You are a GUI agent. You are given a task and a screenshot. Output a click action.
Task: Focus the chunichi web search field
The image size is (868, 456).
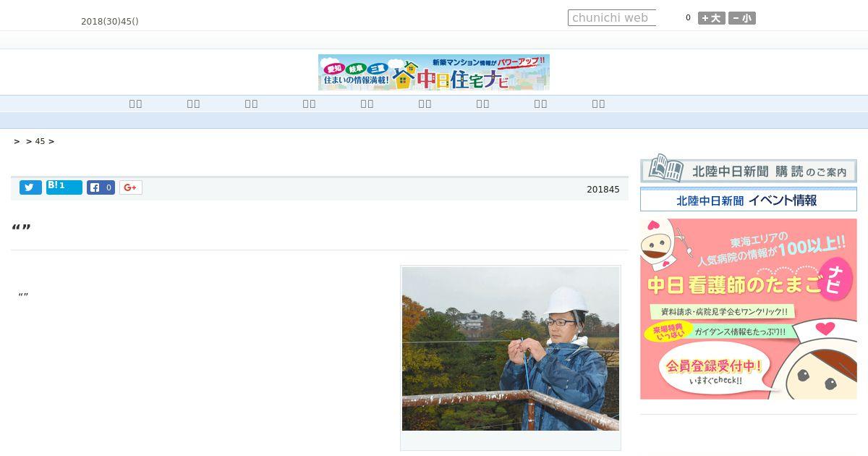(x=612, y=18)
